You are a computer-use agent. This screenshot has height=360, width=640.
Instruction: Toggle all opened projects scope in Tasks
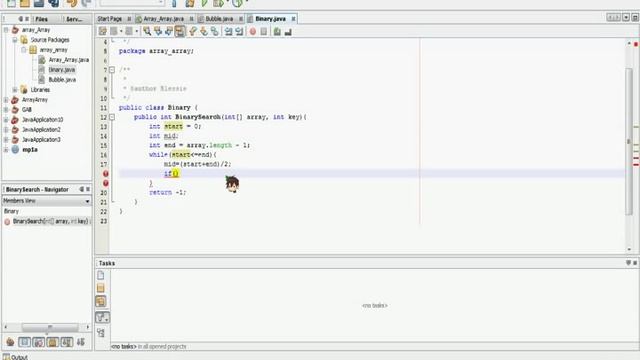[101, 302]
